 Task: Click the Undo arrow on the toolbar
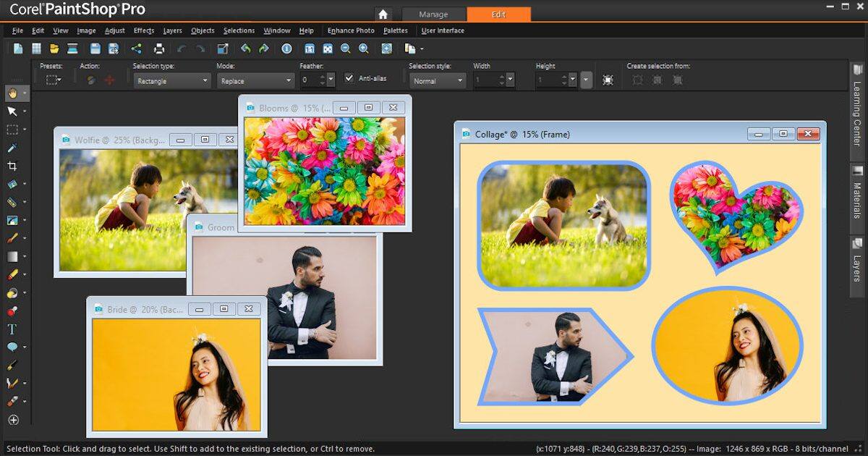246,48
